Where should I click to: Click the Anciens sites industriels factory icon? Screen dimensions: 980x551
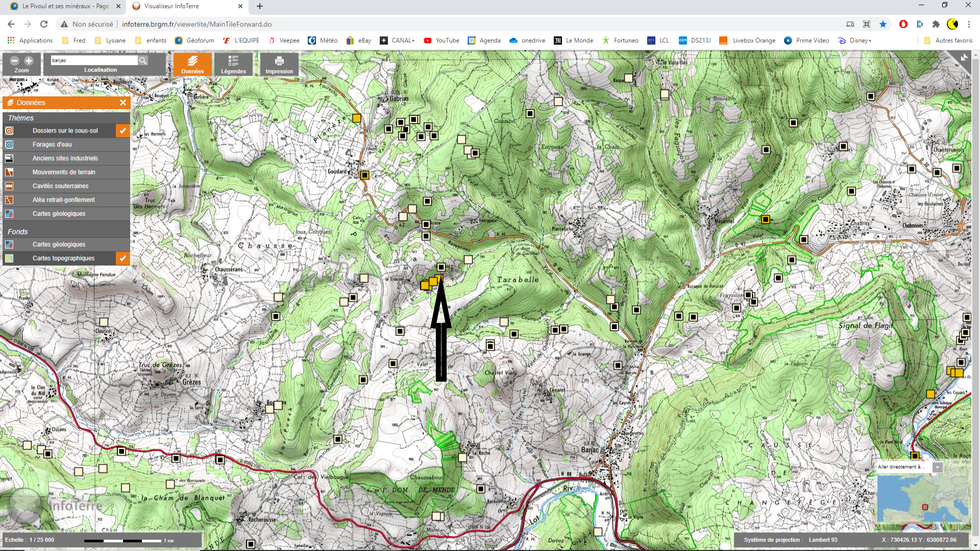coord(9,158)
